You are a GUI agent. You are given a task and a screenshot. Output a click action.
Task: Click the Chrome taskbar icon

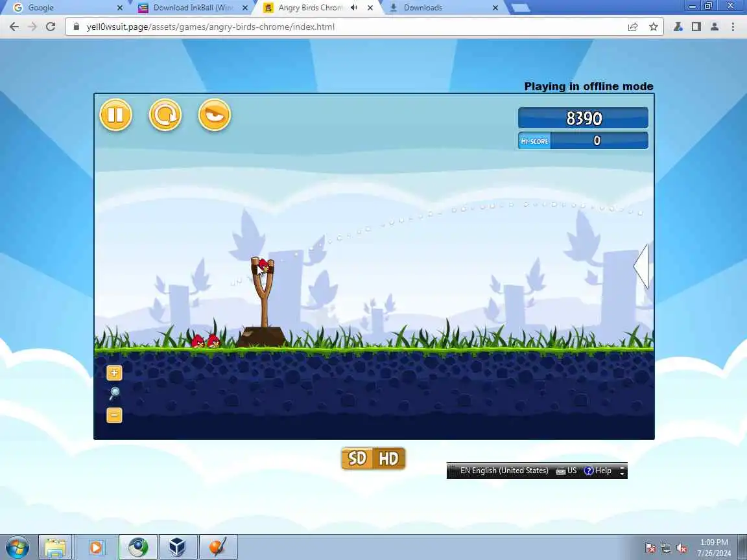coord(137,547)
